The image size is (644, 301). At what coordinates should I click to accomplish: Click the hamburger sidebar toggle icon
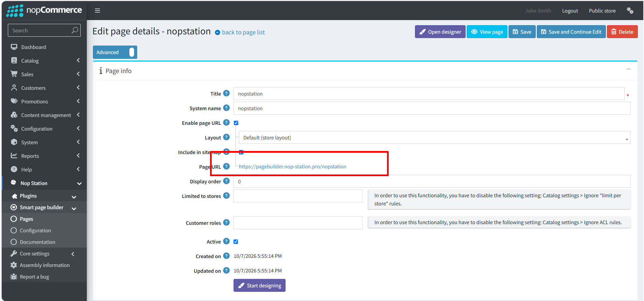tap(97, 11)
